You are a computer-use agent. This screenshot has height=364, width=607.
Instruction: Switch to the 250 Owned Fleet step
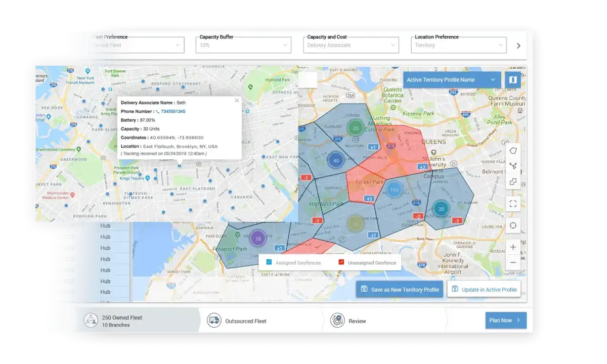(139, 321)
